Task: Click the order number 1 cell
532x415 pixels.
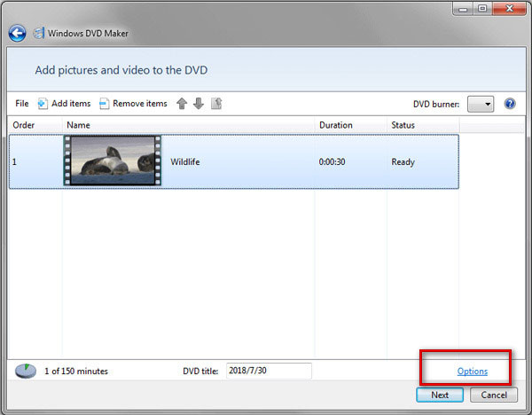Action: tap(14, 162)
